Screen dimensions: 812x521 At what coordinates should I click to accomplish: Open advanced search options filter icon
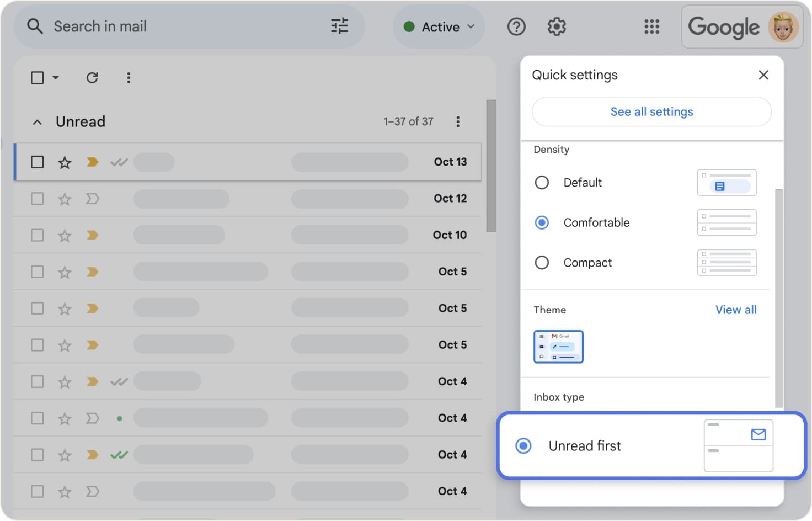pos(339,26)
